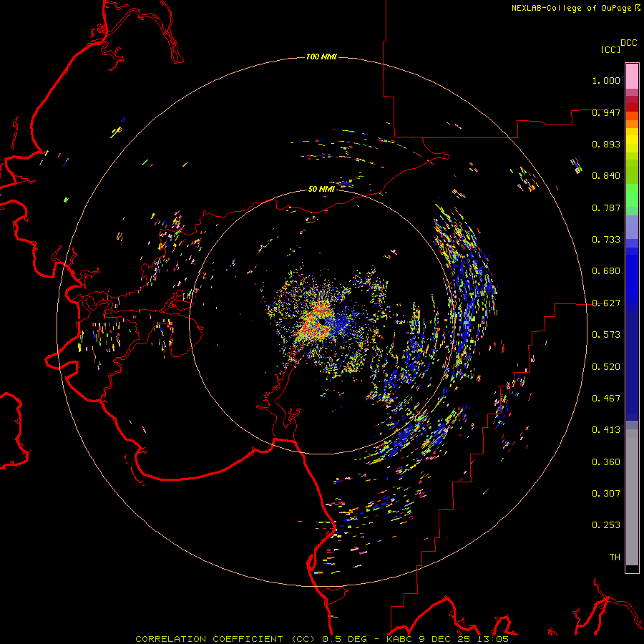Viewport: 644px width, 644px height.
Task: Click the 0.253 scale label
Action: 606,525
